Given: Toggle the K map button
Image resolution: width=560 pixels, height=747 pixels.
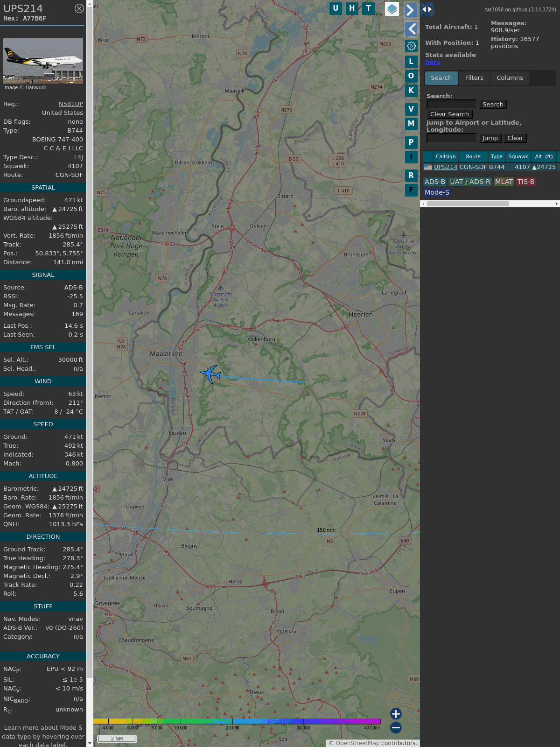Looking at the screenshot, I should click(x=411, y=91).
